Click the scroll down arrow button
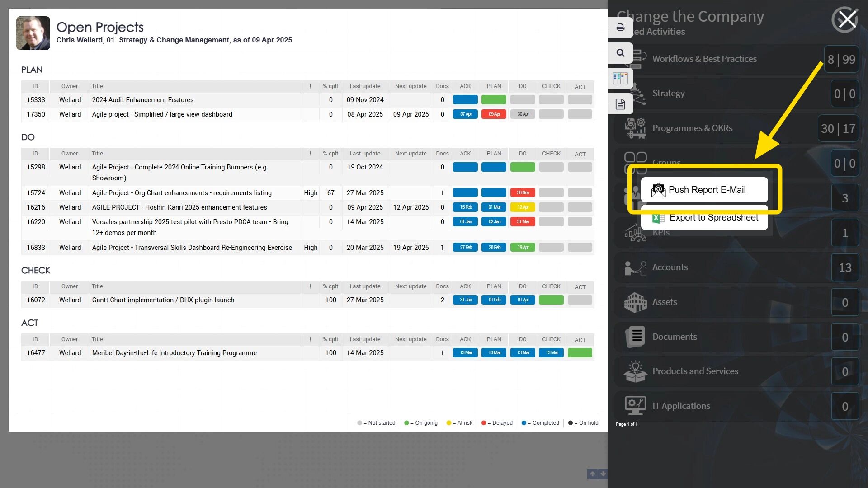The image size is (868, 488). coord(603,474)
